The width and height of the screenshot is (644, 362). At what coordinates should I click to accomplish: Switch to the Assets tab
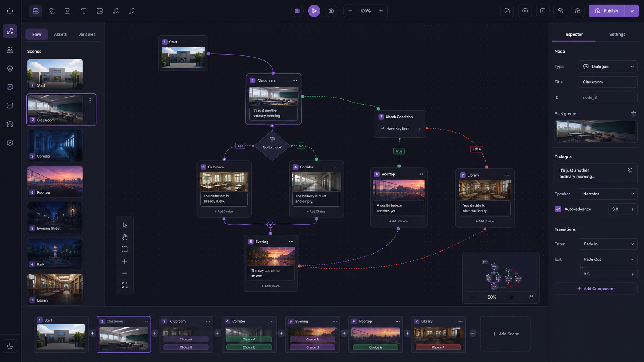tap(60, 34)
